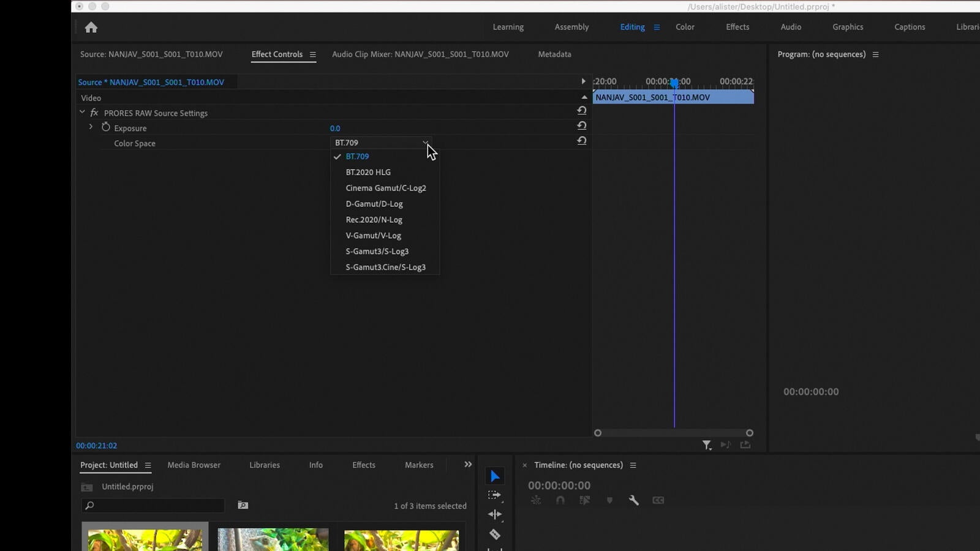
Task: Switch to the Graphics workspace
Action: tap(848, 27)
